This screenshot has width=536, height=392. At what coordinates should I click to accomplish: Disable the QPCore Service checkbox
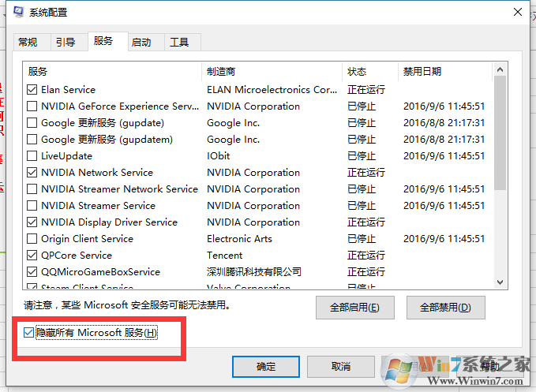[x=32, y=256]
